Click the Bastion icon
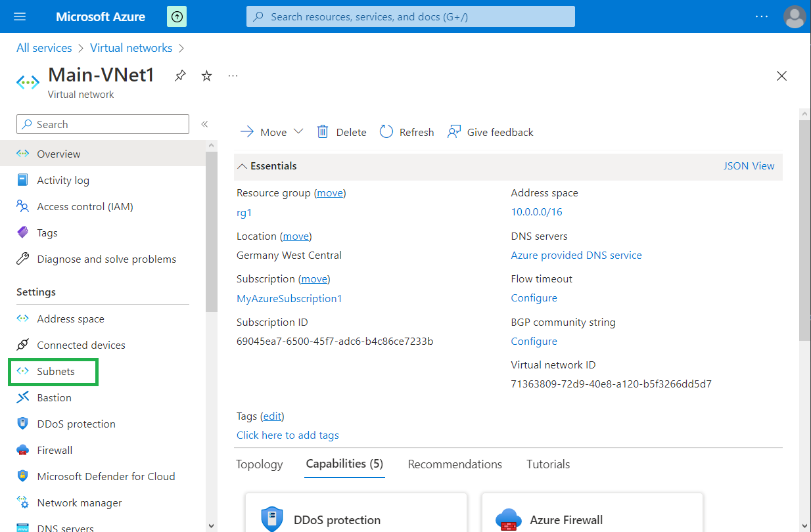Viewport: 811px width, 532px height. click(23, 397)
